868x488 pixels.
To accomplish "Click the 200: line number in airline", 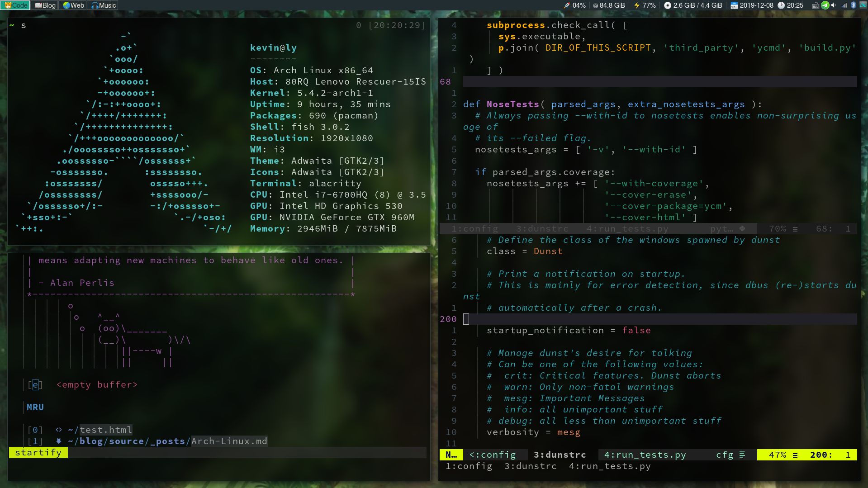I will click(821, 455).
